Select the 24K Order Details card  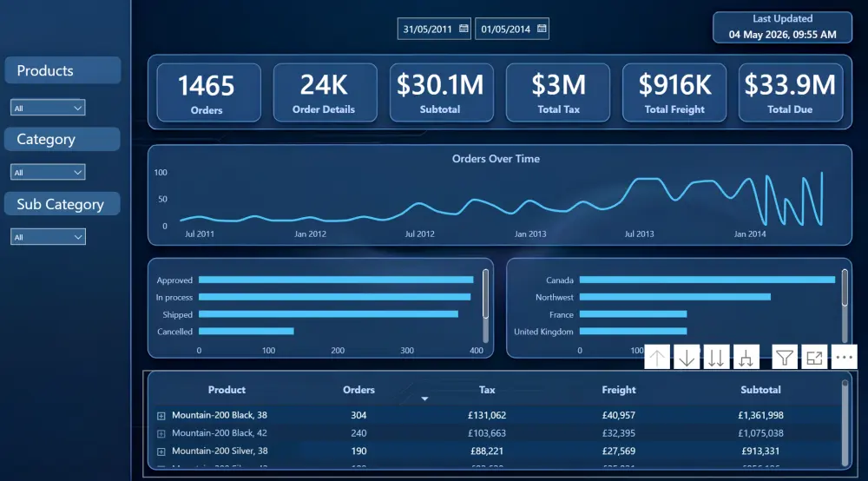[325, 92]
